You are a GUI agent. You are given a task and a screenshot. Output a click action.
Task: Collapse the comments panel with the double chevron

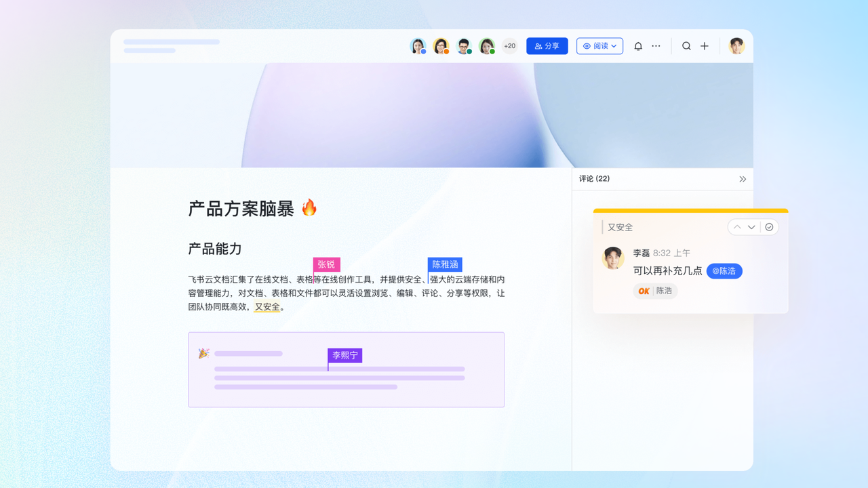point(743,179)
